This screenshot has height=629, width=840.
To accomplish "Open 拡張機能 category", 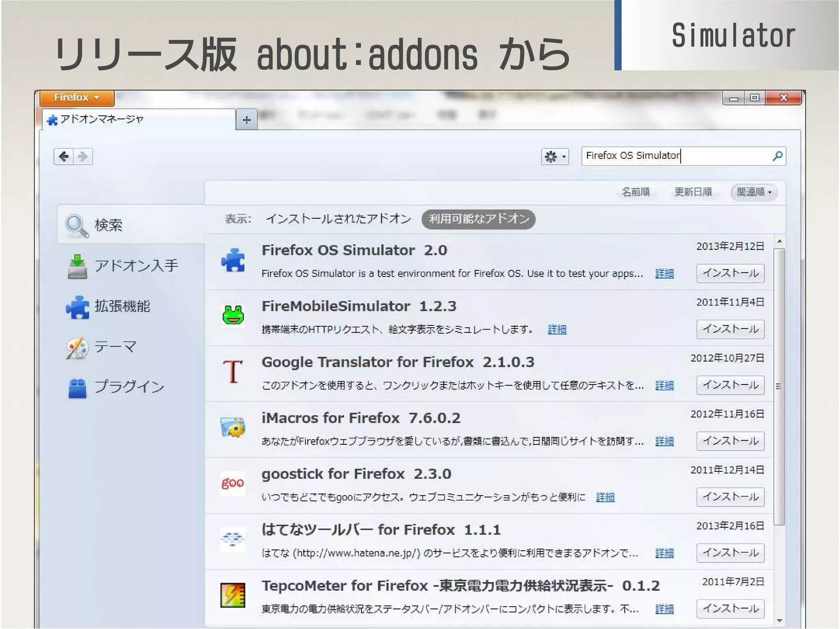I will 131,306.
